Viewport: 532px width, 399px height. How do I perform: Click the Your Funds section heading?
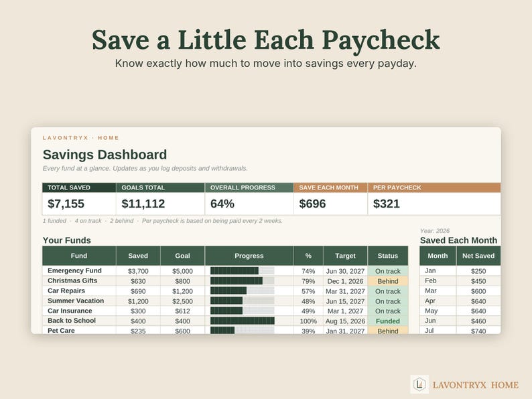tap(67, 240)
